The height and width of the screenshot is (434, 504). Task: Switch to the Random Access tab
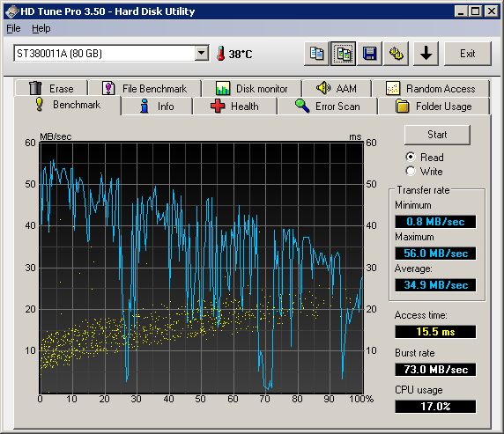click(x=430, y=88)
